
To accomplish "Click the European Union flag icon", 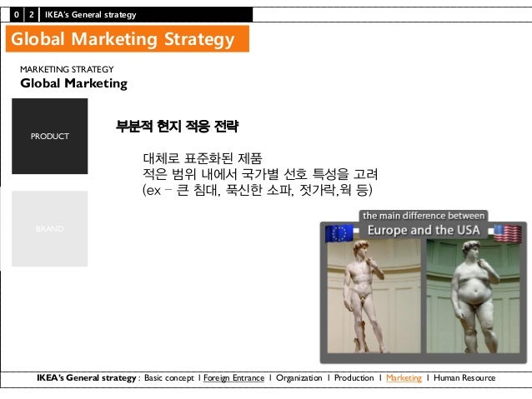I will point(339,233).
